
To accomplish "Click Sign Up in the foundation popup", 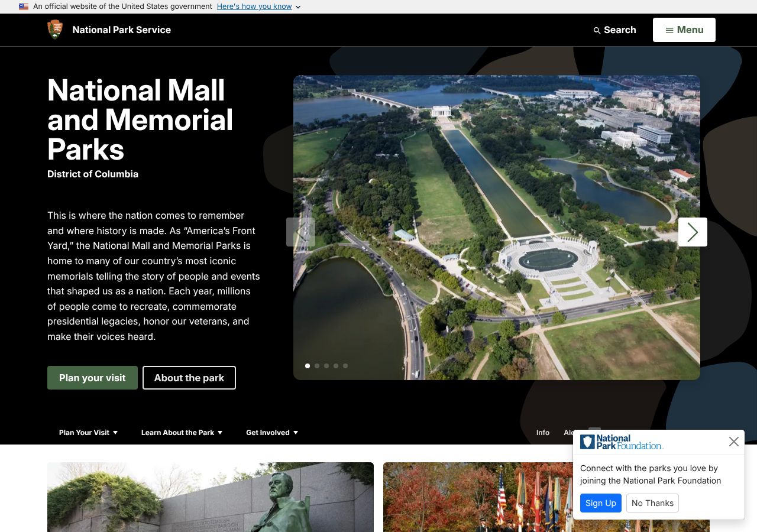I will 601,503.
